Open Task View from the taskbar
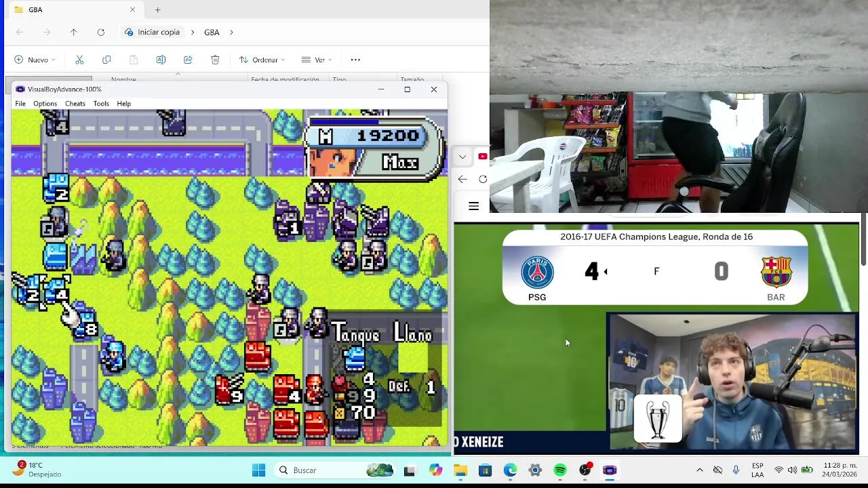Viewport: 868px width, 488px height. click(x=409, y=470)
